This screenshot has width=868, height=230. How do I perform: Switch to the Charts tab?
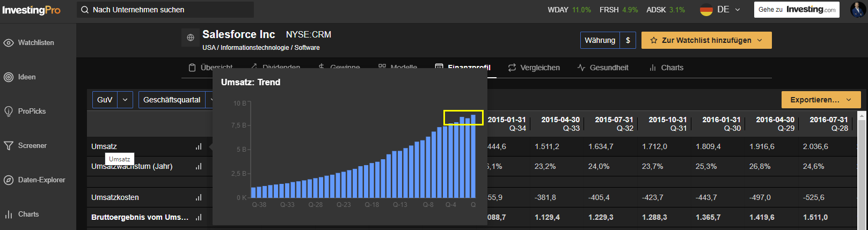coord(666,68)
